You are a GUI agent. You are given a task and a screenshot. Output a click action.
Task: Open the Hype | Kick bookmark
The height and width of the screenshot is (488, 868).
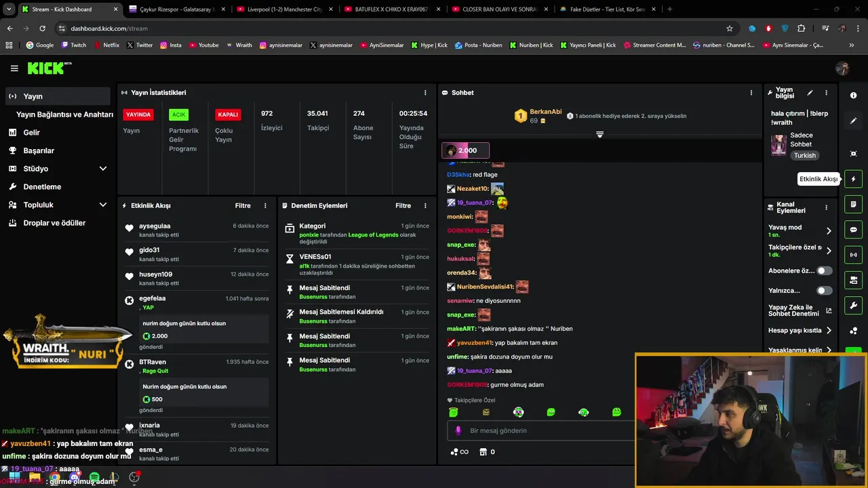point(429,45)
